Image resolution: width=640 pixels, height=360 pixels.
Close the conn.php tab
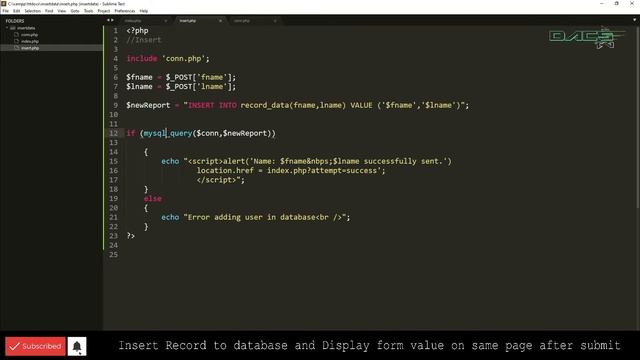pyautogui.click(x=275, y=21)
